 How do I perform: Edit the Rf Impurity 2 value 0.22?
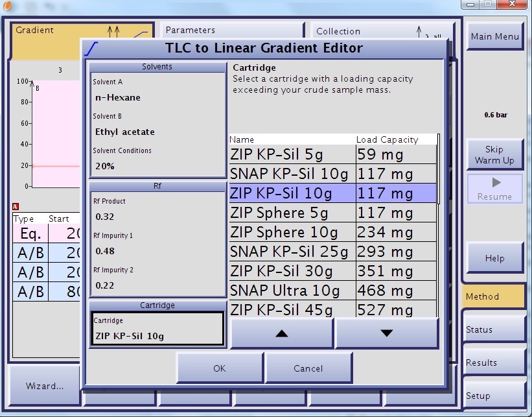(x=157, y=280)
